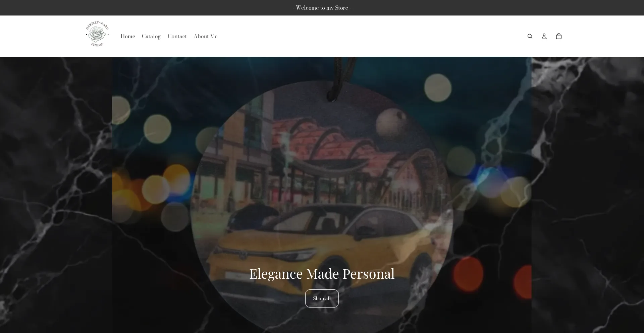
Task: Click the round yellow car ornament image
Action: [x=322, y=206]
